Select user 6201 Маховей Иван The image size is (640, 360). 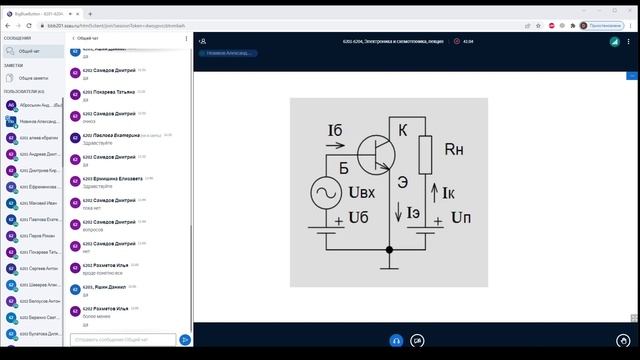33,203
